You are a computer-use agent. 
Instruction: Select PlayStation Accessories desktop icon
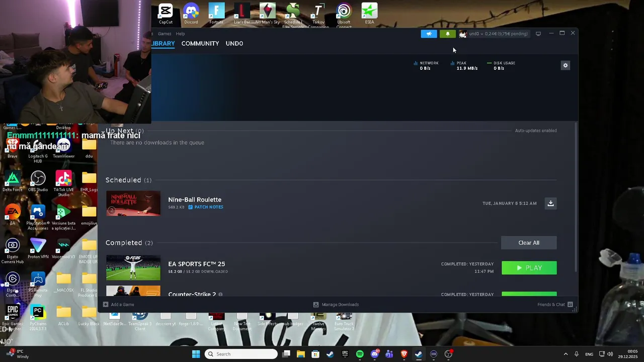tap(38, 217)
